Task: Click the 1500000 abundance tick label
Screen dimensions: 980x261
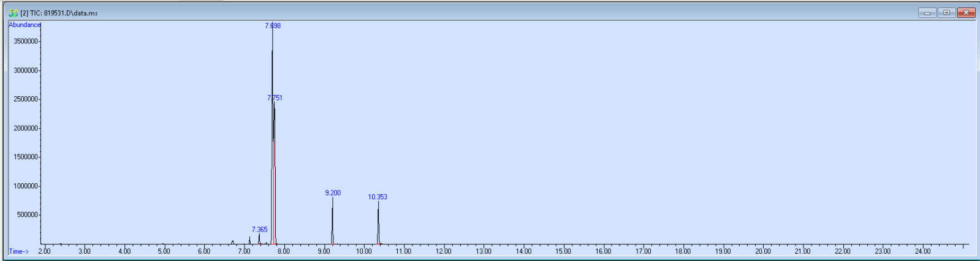Action: click(x=26, y=157)
